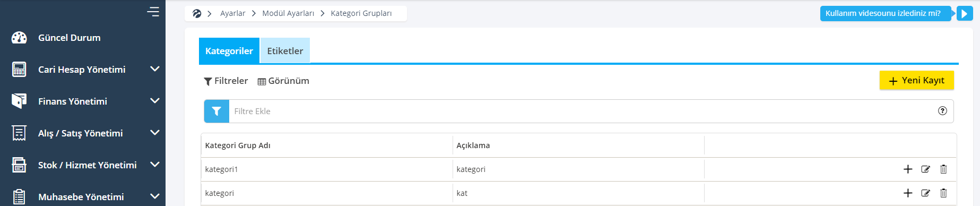Edit the kategori row with kat description
Image resolution: width=980 pixels, height=206 pixels.
(925, 193)
